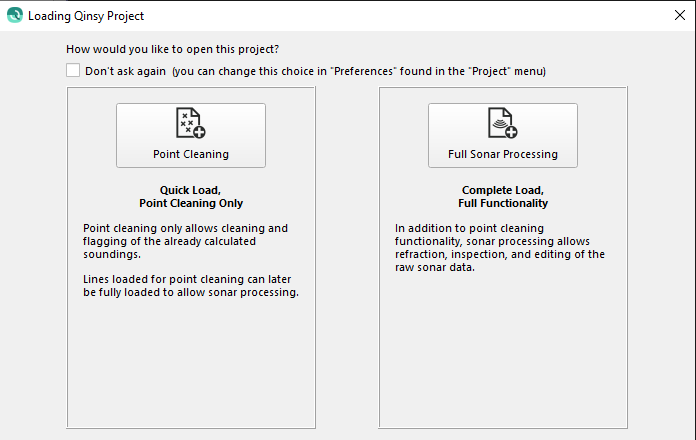The image size is (696, 440).
Task: Click the "Lines loaded for point cleaning" paragraph
Action: (191, 285)
